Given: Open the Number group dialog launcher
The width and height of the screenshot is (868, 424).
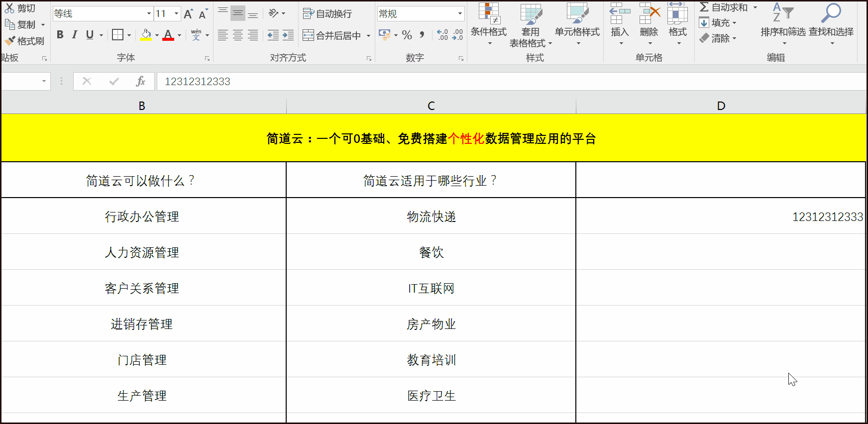Looking at the screenshot, I should point(461,59).
